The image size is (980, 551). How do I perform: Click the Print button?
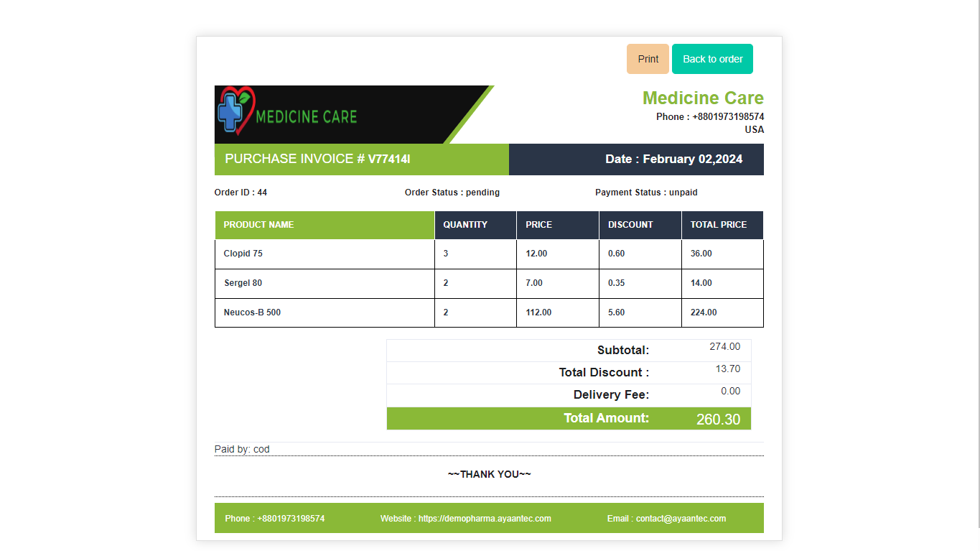pos(647,58)
